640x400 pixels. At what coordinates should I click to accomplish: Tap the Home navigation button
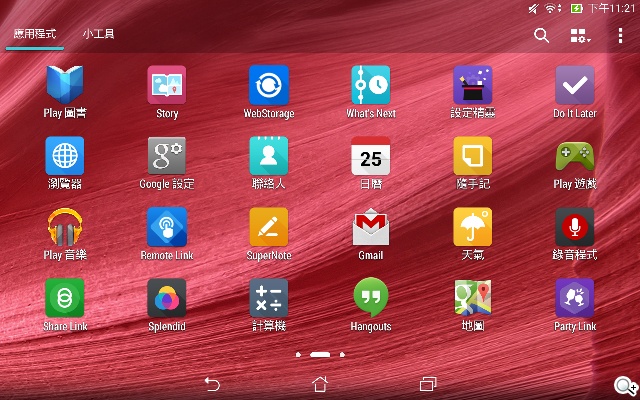[320, 384]
